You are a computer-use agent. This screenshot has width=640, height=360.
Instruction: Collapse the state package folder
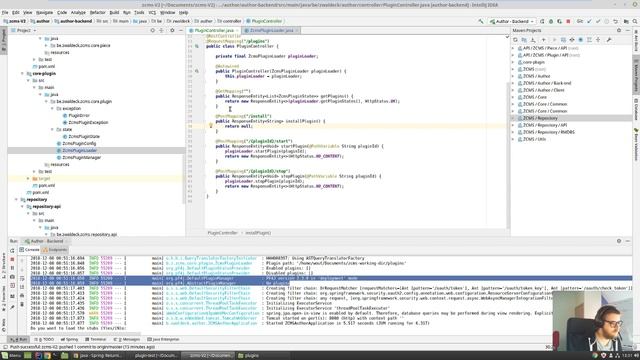click(x=53, y=130)
